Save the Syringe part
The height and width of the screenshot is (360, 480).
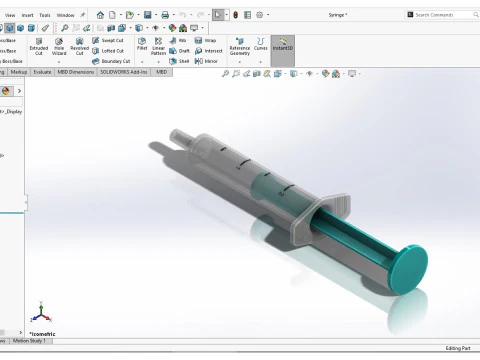pos(148,15)
